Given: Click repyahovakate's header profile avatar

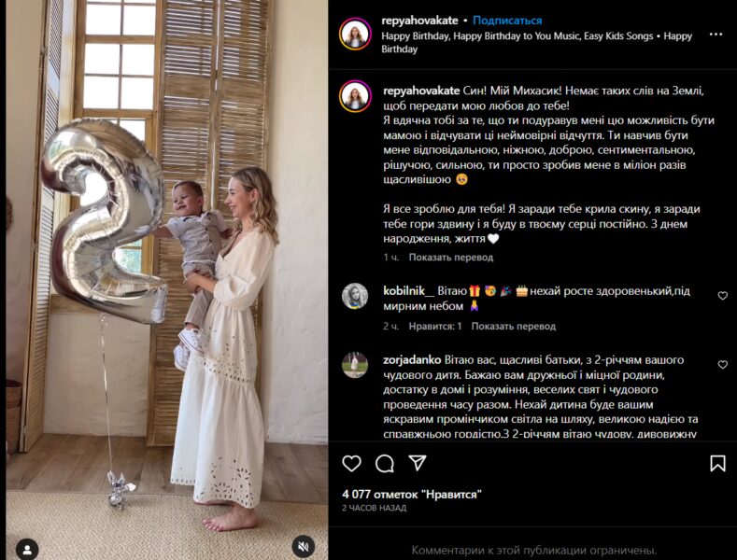Looking at the screenshot, I should click(x=355, y=34).
